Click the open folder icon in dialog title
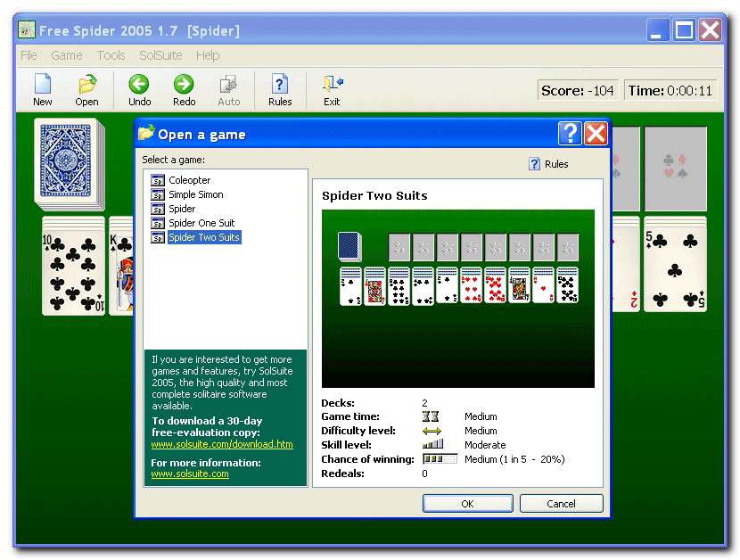This screenshot has width=740, height=560. point(146,133)
